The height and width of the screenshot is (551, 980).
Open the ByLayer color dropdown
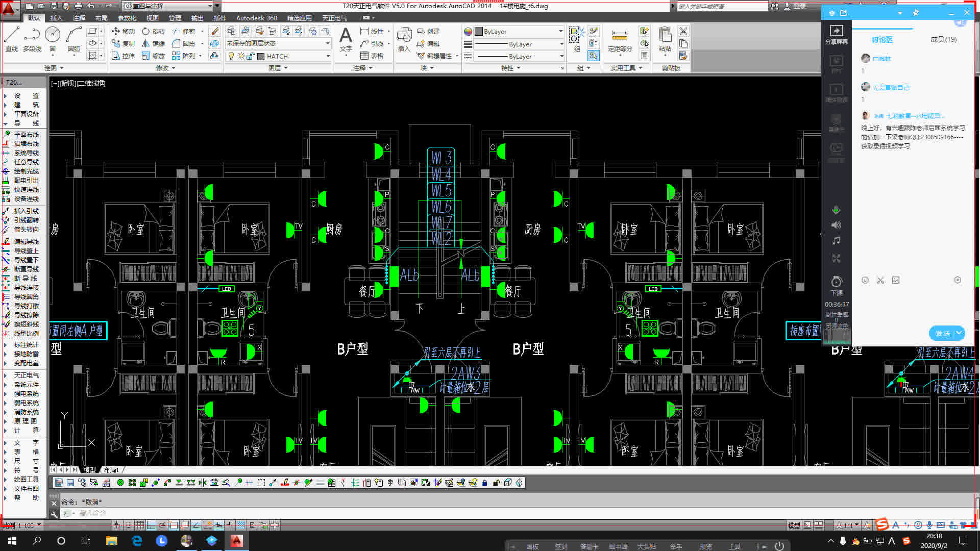tap(560, 31)
